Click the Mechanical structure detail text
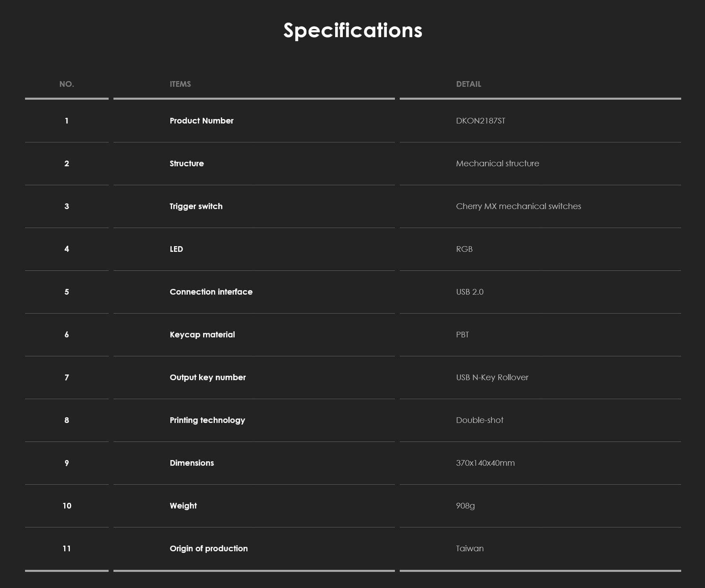Viewport: 705px width, 588px height. [497, 163]
